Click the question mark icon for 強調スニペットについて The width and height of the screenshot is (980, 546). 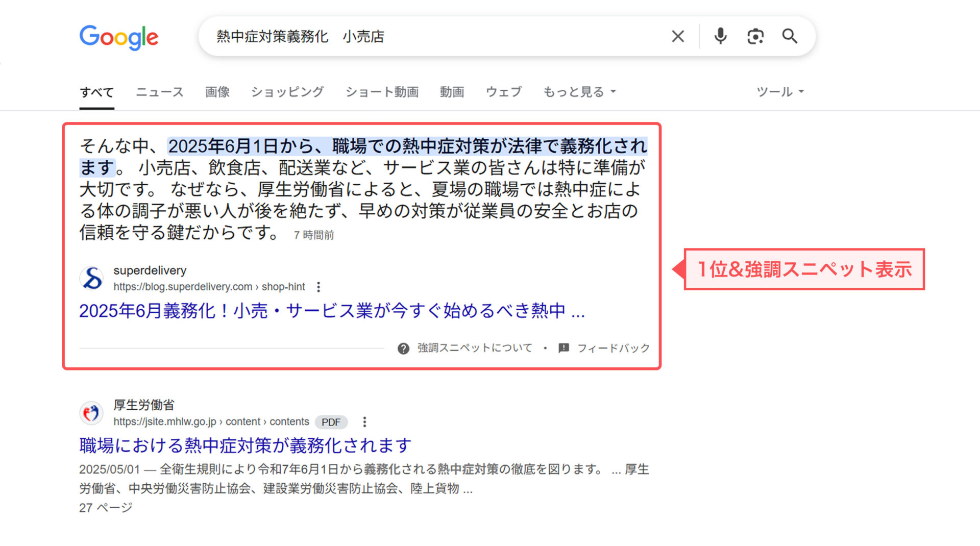tap(403, 349)
